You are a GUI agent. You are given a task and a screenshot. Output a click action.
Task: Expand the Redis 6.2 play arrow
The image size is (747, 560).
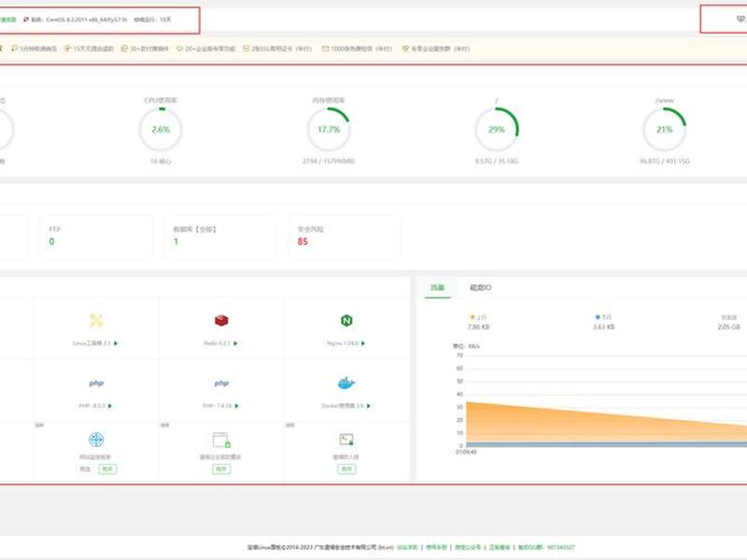(235, 343)
